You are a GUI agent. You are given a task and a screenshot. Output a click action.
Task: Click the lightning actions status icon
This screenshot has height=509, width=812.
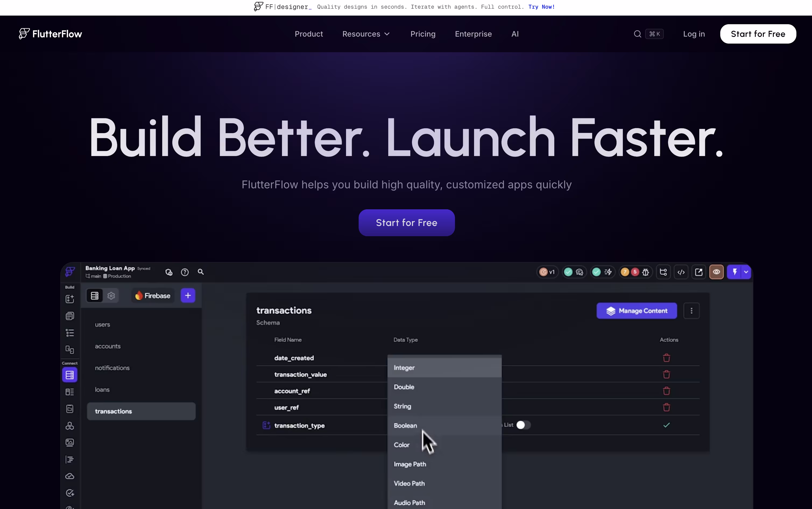[608, 272]
